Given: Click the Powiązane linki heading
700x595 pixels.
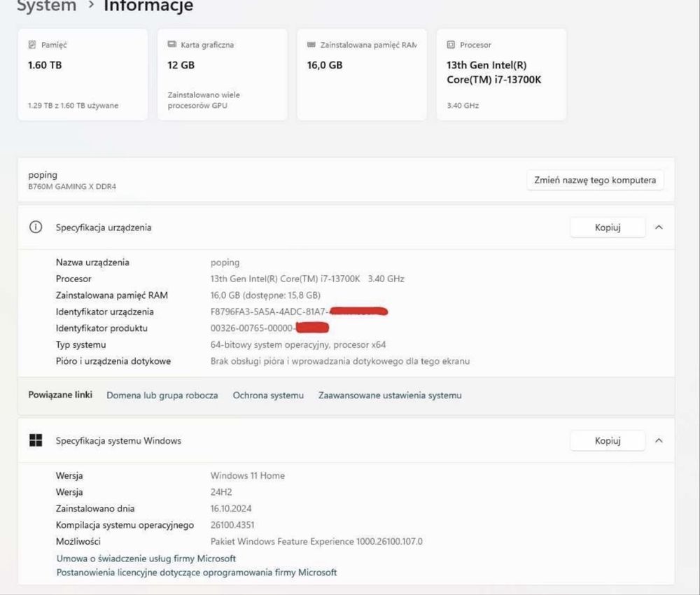Looking at the screenshot, I should [60, 395].
